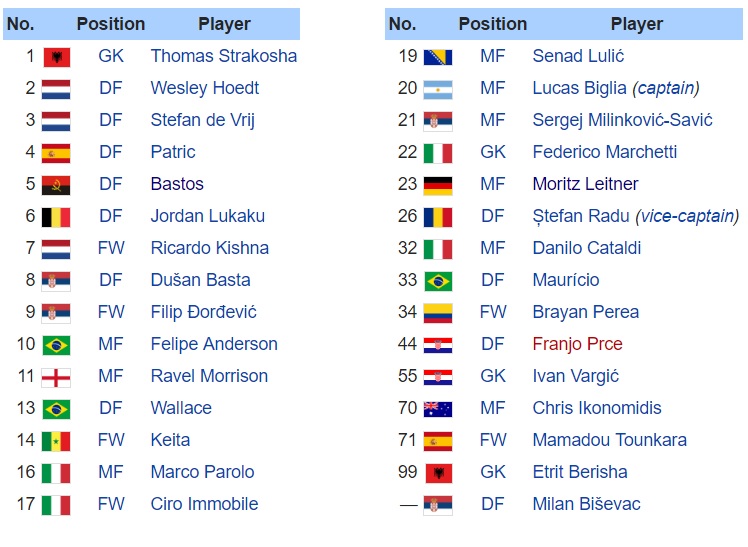Click GK position link for Federico Marchetti

493,152
